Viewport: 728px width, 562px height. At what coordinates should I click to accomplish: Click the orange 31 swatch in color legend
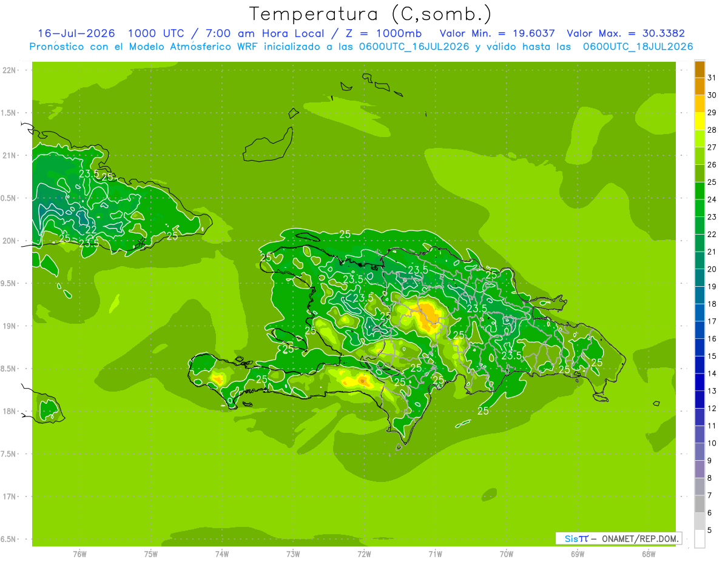point(699,69)
